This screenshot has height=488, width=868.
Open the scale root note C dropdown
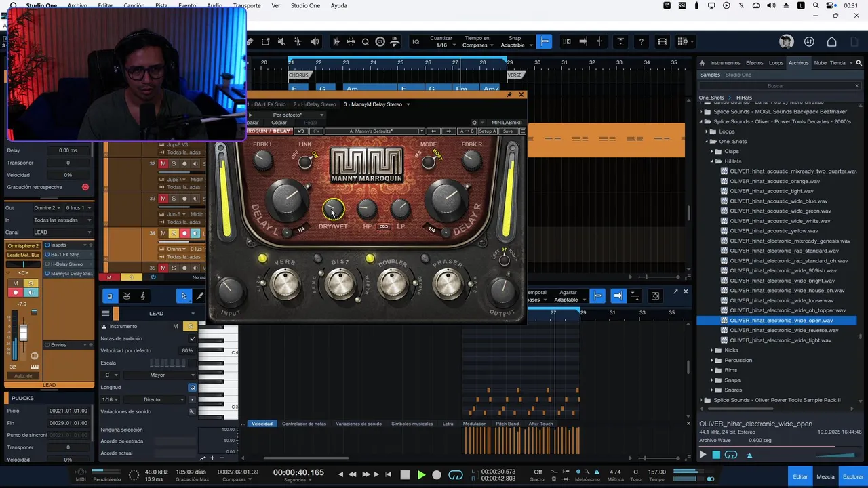(111, 375)
